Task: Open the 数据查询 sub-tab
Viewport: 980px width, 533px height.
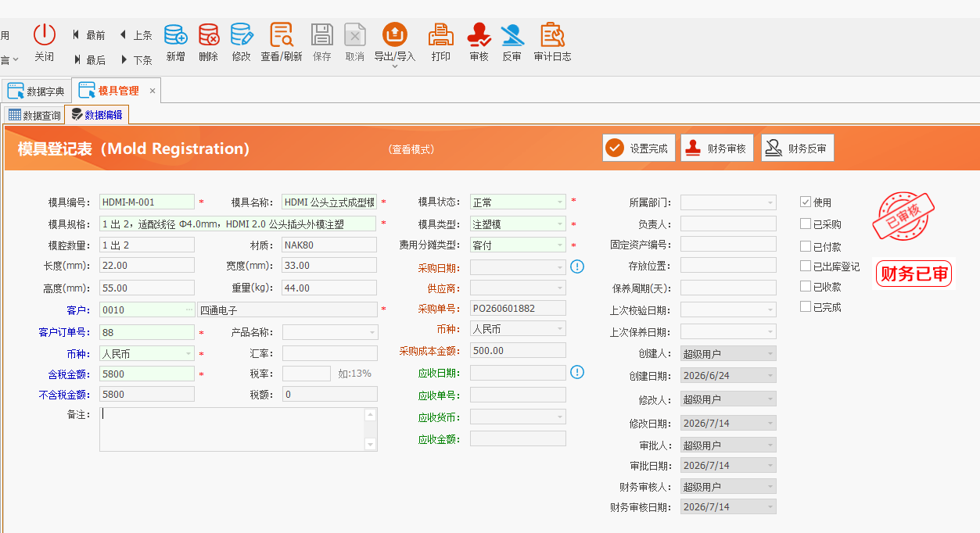Action: tap(34, 115)
